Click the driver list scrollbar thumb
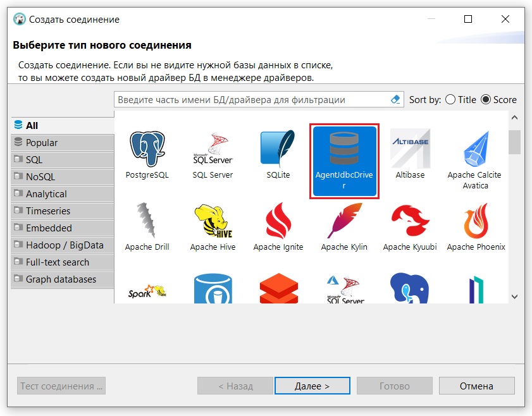The width and height of the screenshot is (532, 416). [x=515, y=142]
